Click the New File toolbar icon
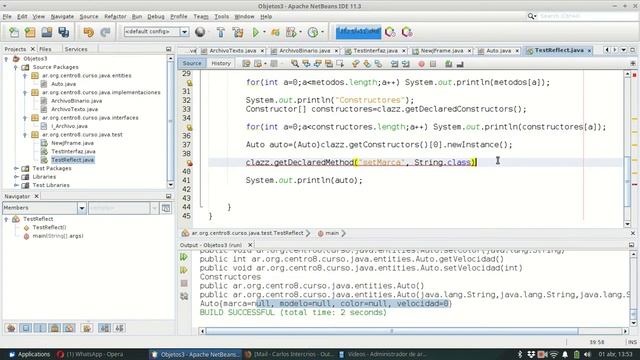The image size is (640, 360). pyautogui.click(x=13, y=32)
